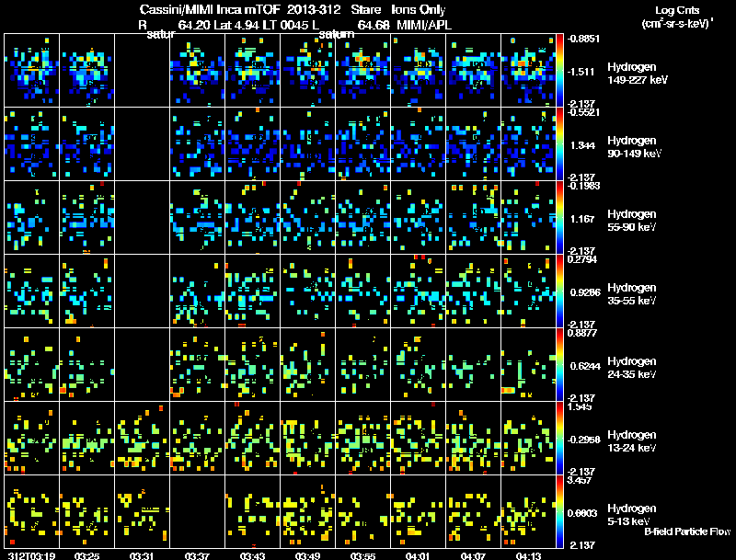Viewport: 736px width, 560px height.
Task: Click the 'Hydrogen 90-149 keV' row label
Action: point(634,147)
